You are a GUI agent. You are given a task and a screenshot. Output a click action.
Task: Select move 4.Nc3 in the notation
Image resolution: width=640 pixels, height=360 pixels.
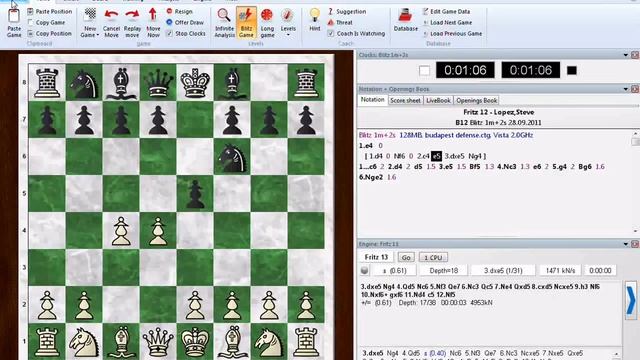click(x=507, y=167)
